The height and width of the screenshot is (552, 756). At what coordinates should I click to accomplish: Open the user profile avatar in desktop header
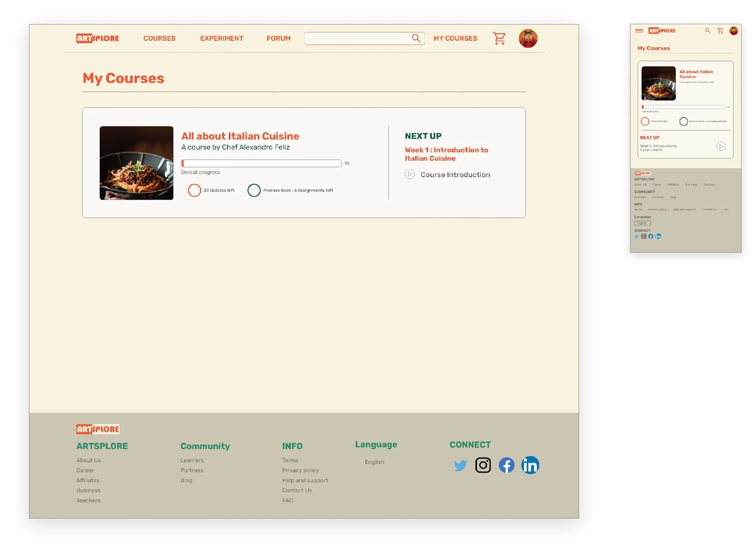(528, 38)
